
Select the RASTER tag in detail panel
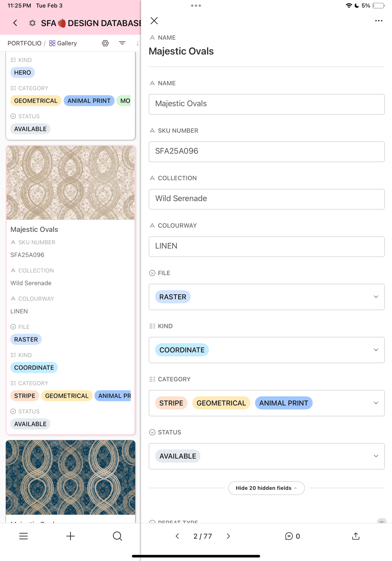tap(173, 297)
